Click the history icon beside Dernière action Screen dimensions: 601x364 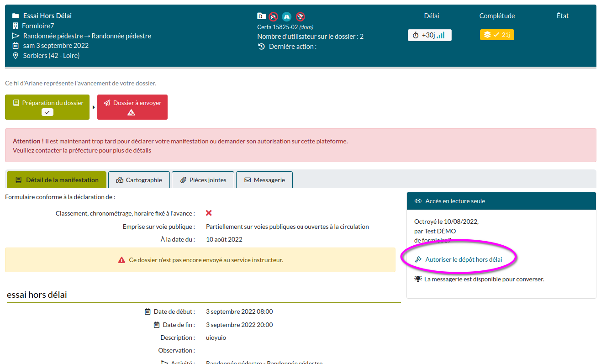261,47
